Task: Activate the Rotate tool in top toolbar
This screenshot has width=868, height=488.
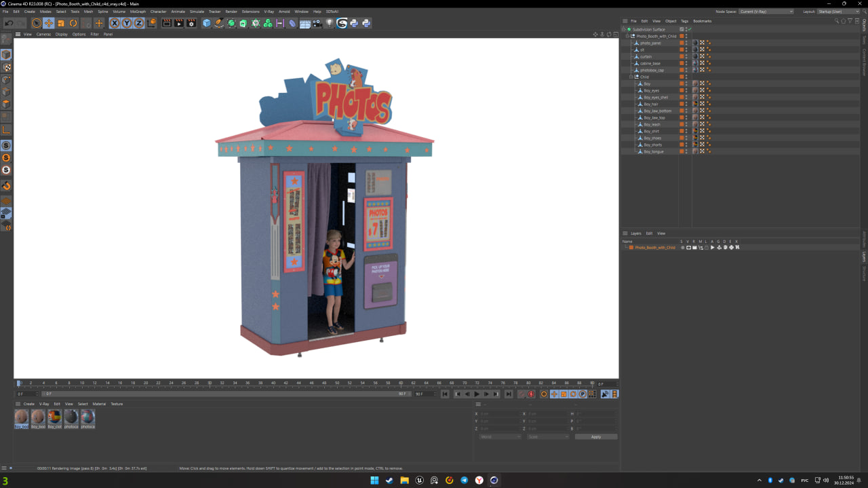Action: [x=73, y=23]
